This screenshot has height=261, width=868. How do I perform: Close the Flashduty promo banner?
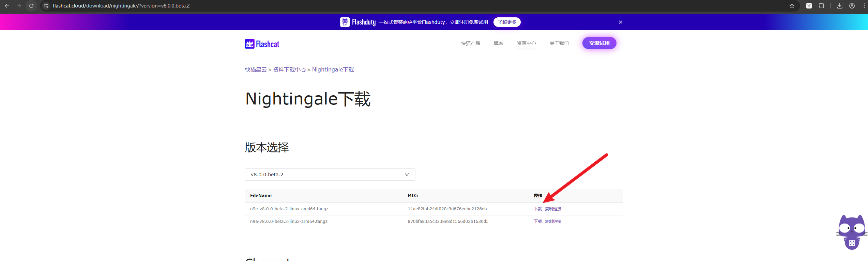click(621, 22)
